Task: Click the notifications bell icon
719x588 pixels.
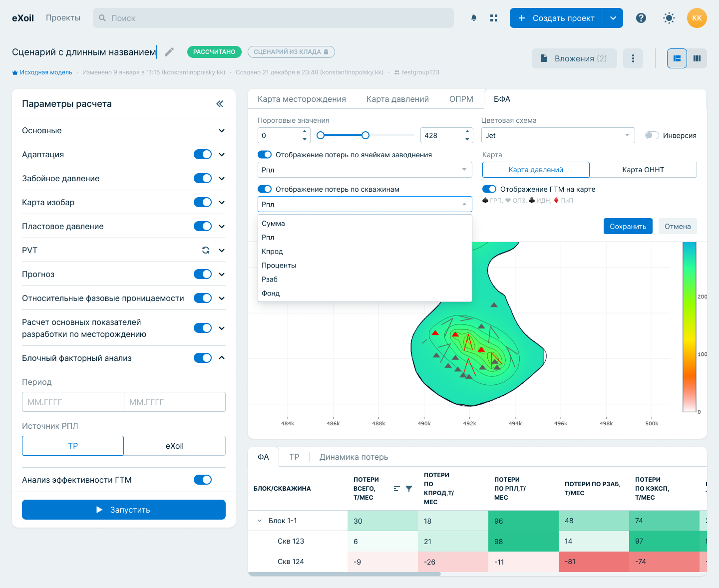Action: pyautogui.click(x=473, y=18)
